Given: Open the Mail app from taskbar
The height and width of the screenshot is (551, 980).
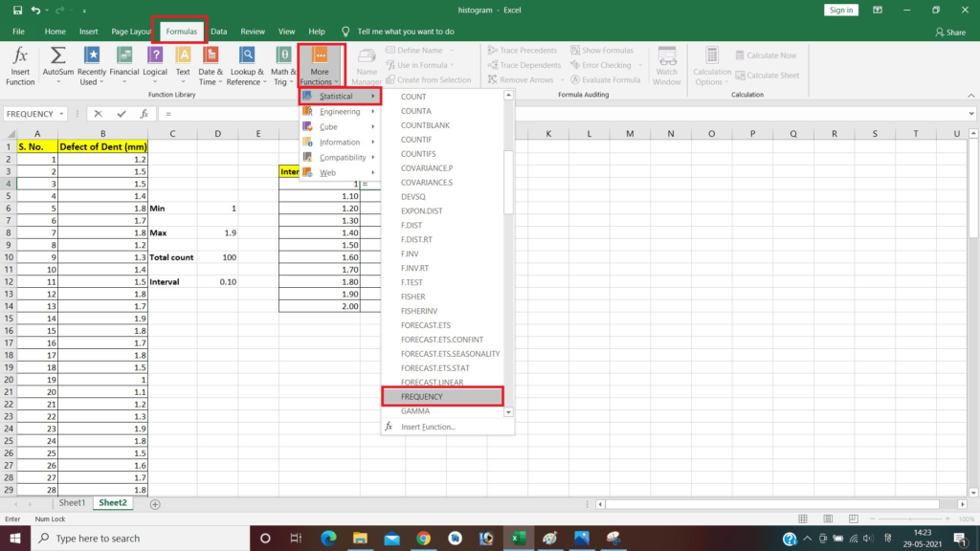Looking at the screenshot, I should click(x=391, y=538).
